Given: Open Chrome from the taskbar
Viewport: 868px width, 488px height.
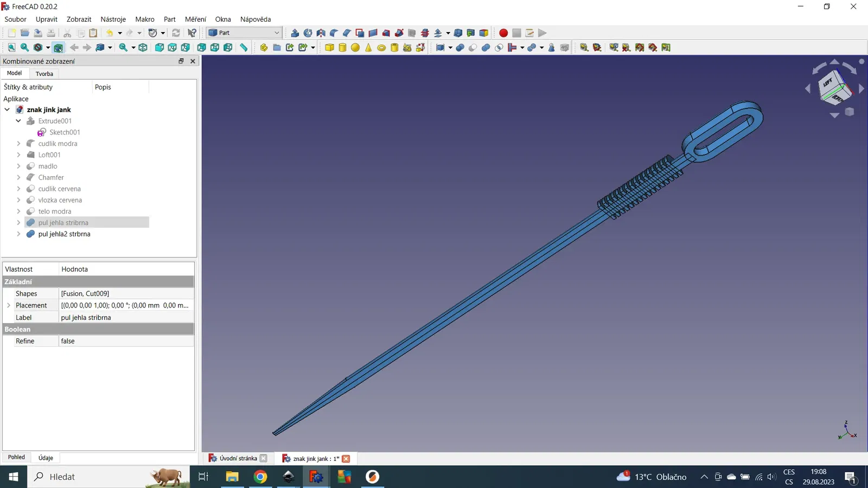Looking at the screenshot, I should click(x=260, y=477).
